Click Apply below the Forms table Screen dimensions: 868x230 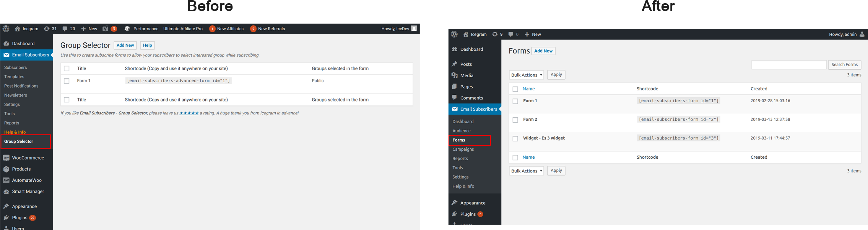[x=556, y=170]
